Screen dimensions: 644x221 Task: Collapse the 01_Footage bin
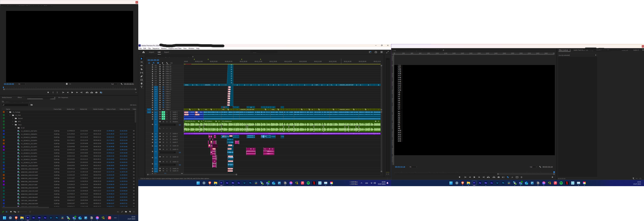[7, 112]
